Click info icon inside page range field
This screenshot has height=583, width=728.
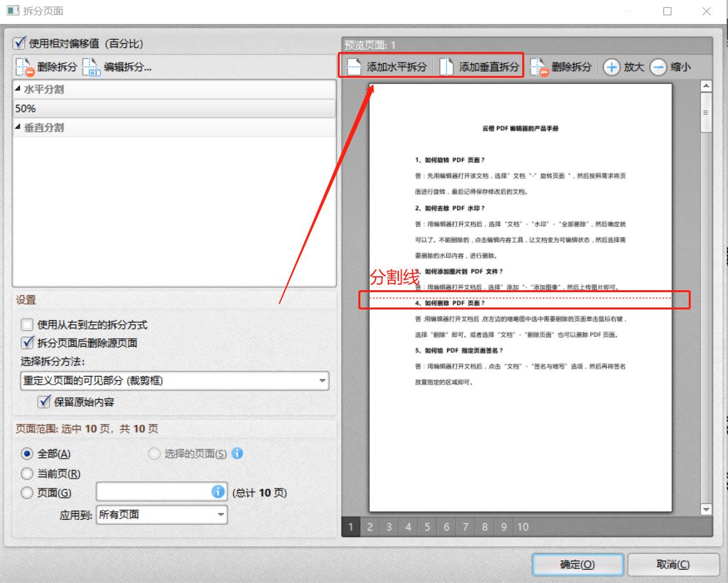218,491
